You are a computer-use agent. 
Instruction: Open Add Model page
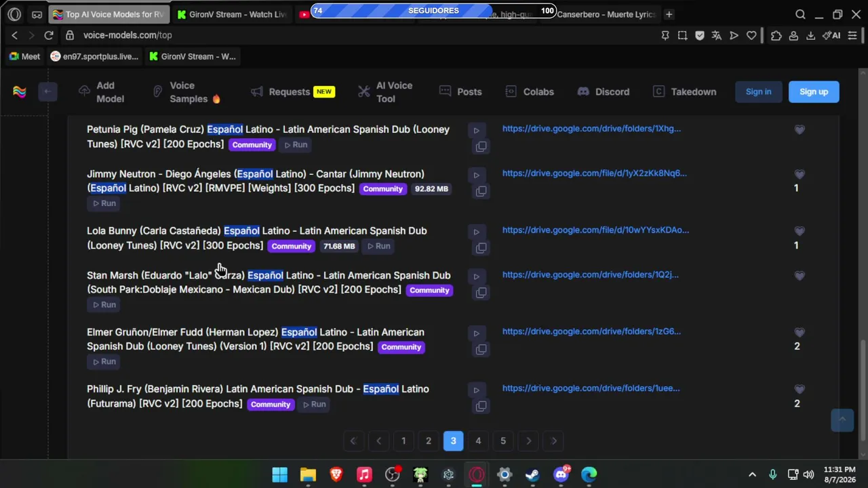tap(102, 91)
